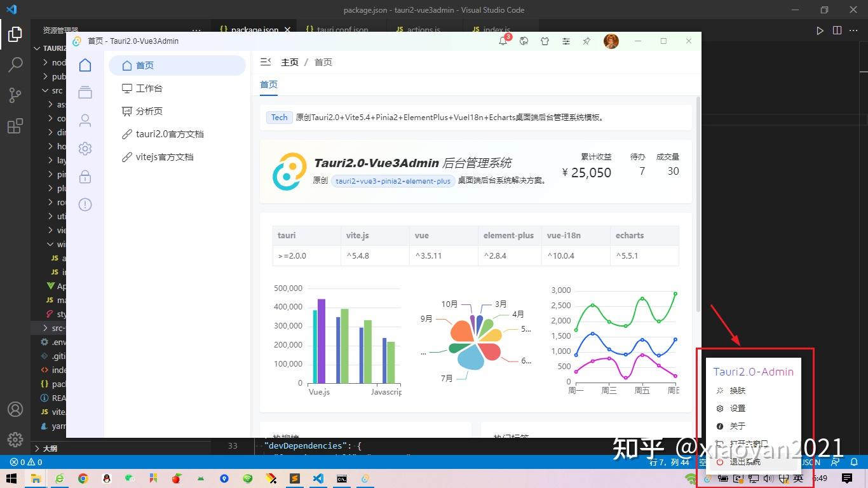Click the user profile icon in left rail
Viewport: 868px width, 488px height.
click(x=85, y=120)
